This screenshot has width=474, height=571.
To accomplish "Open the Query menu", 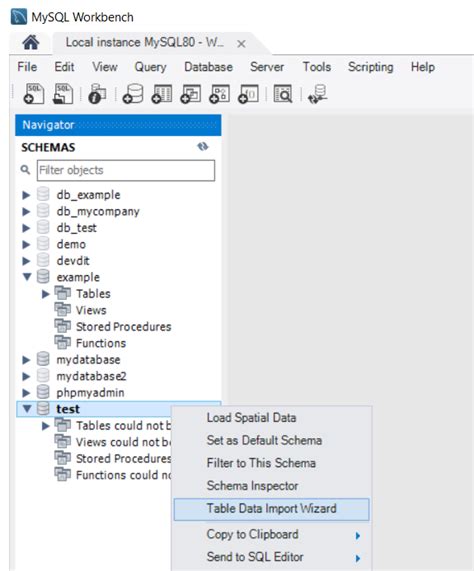I will click(150, 67).
